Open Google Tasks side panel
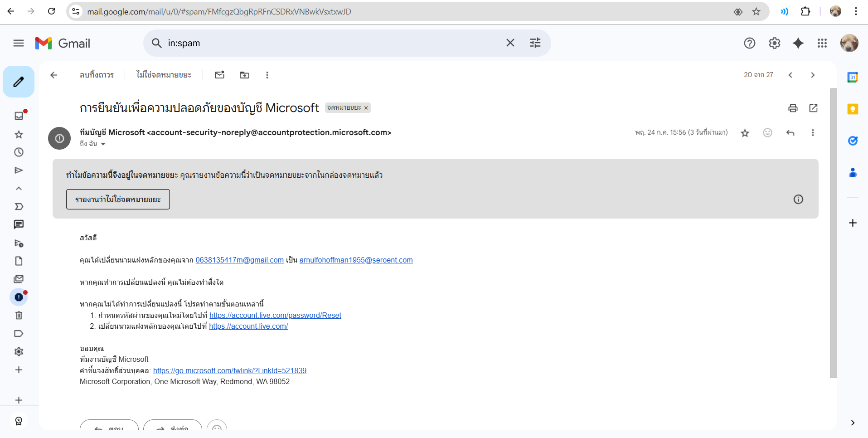This screenshot has width=868, height=438. [853, 141]
